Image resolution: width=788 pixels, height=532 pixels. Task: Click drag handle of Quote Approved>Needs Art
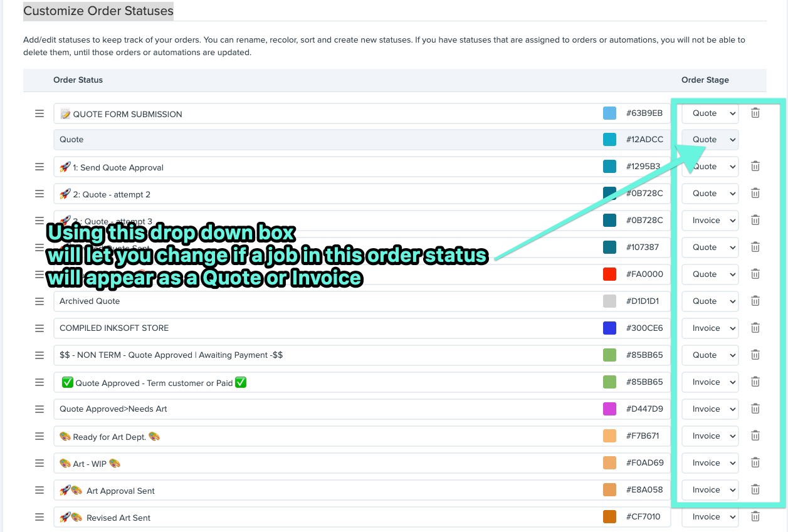39,409
